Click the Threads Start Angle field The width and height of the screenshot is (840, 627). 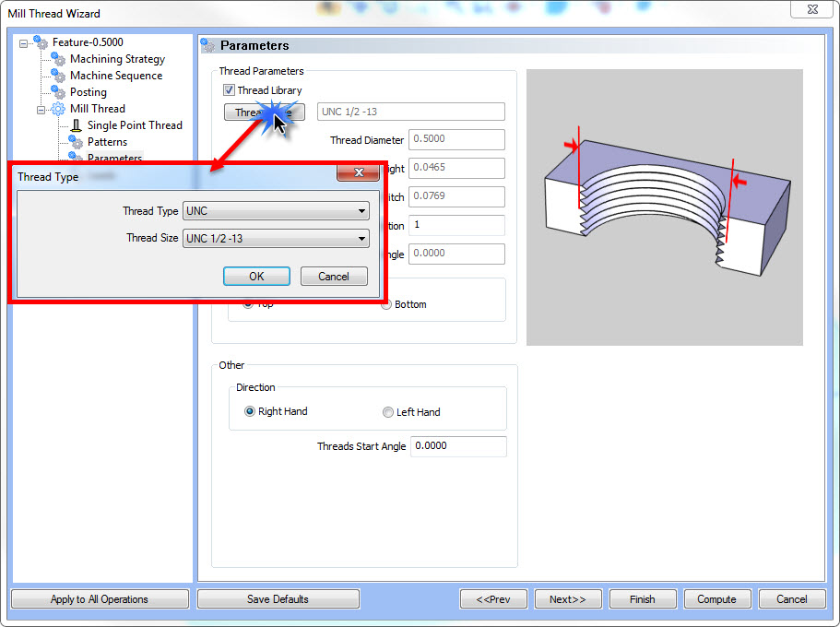pyautogui.click(x=458, y=446)
